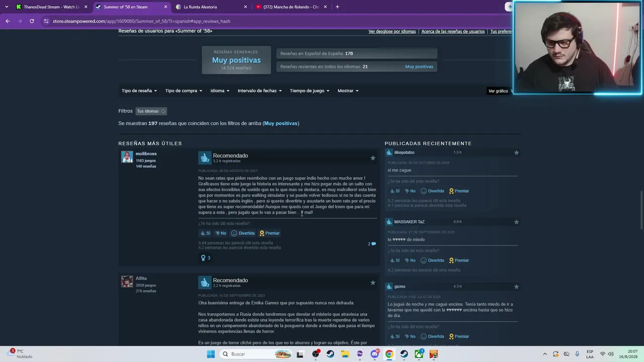Image resolution: width=644 pixels, height=362 pixels.
Task: Click 'Muy positivas' under Reseñas generales
Action: 236,60
